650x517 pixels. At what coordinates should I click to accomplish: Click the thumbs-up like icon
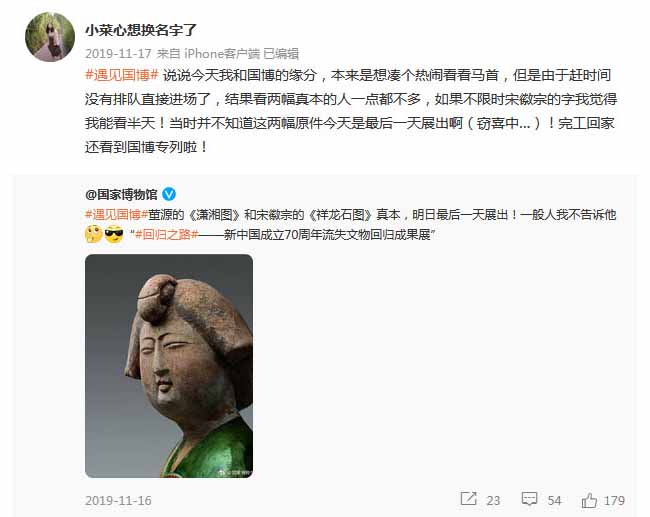pyautogui.click(x=589, y=500)
